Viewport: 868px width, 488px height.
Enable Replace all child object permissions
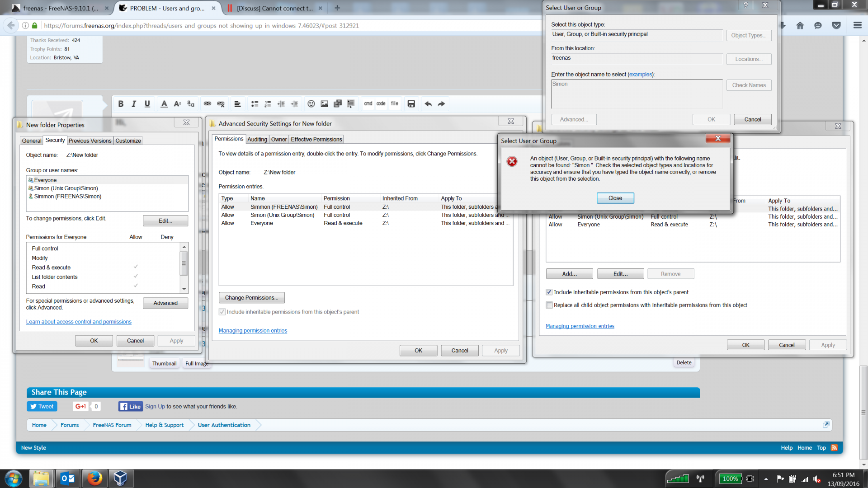(x=549, y=305)
